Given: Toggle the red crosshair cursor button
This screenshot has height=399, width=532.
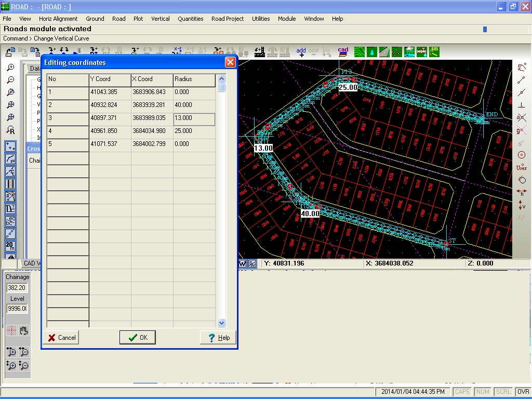Looking at the screenshot, I should pos(11,330).
